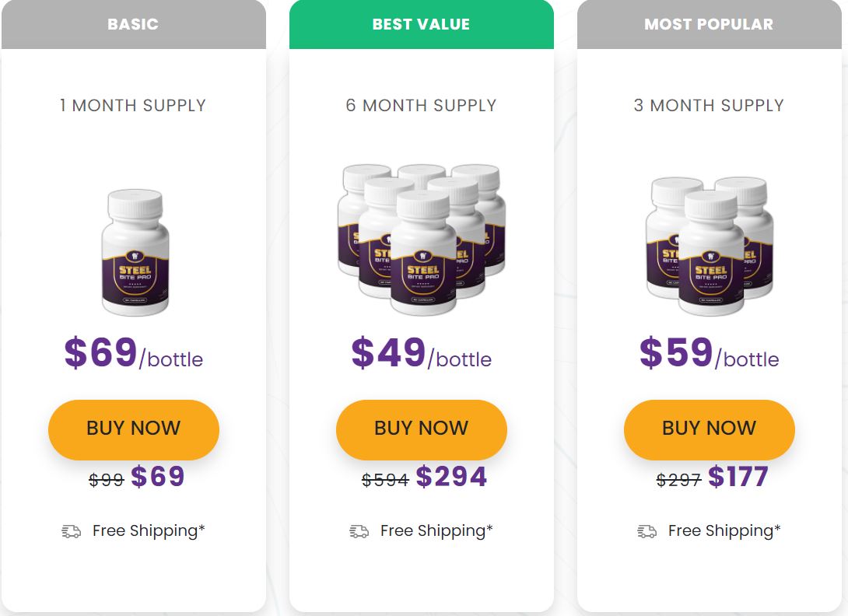Screen dimensions: 848x616
Task: Click the shipping truck icon under Most Popular package
Action: [x=647, y=531]
